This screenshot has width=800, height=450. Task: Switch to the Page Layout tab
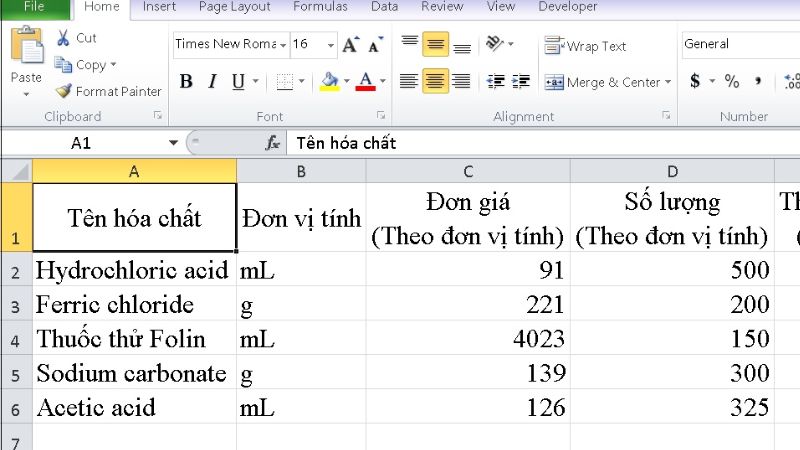tap(234, 7)
